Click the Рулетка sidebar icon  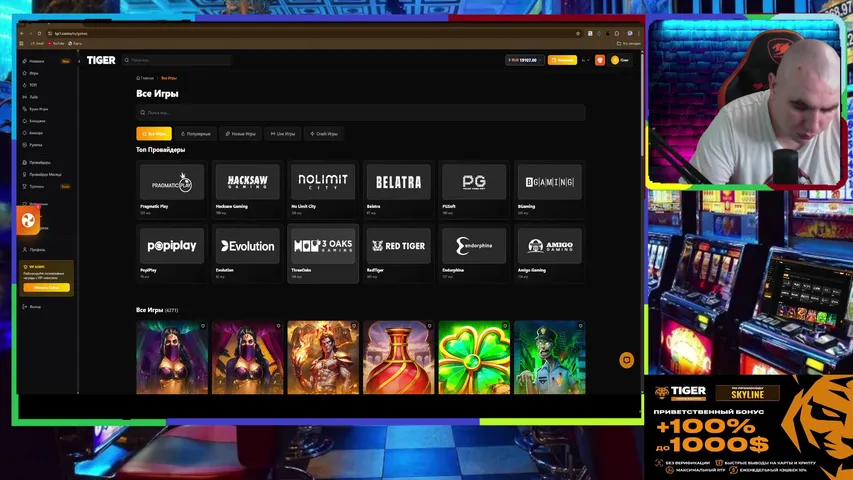point(24,145)
